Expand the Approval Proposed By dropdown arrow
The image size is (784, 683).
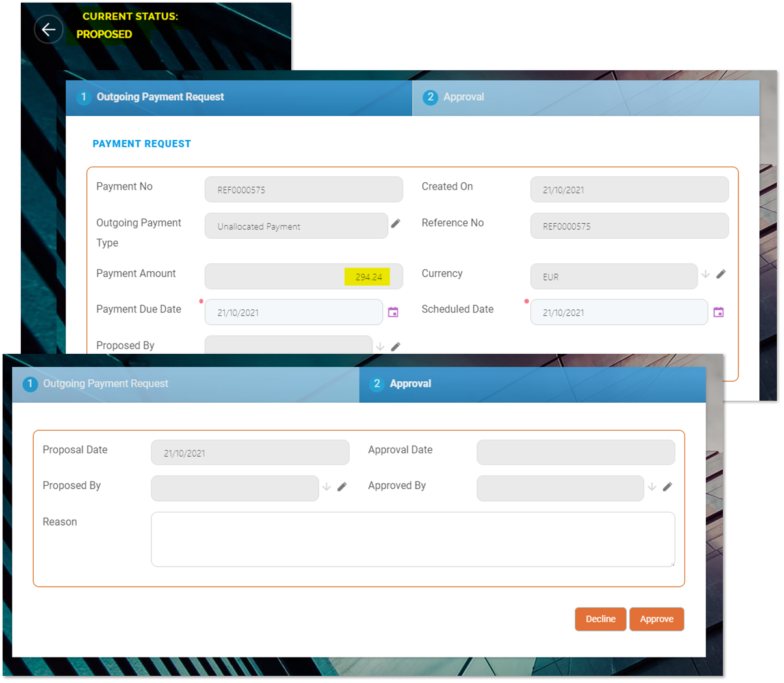[x=326, y=487]
